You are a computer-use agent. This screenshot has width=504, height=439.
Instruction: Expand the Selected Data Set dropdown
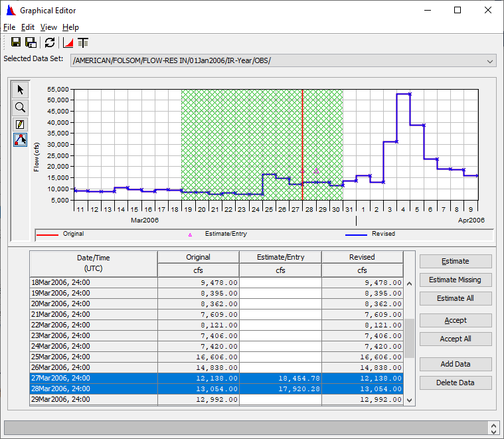[x=490, y=61]
